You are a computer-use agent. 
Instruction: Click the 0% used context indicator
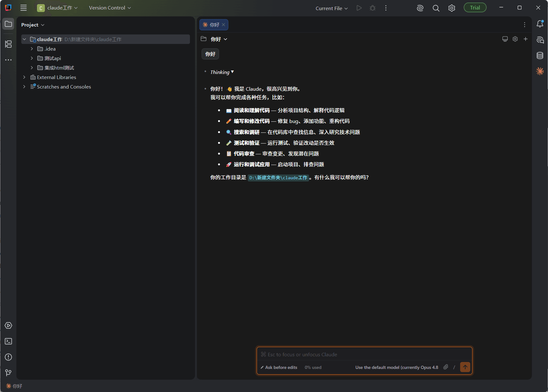pos(313,367)
